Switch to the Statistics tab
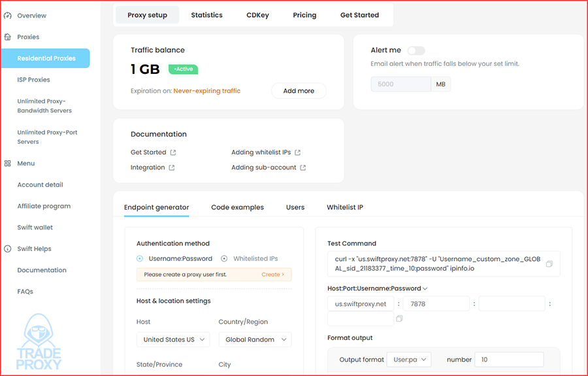Image resolution: width=588 pixels, height=376 pixels. (206, 15)
